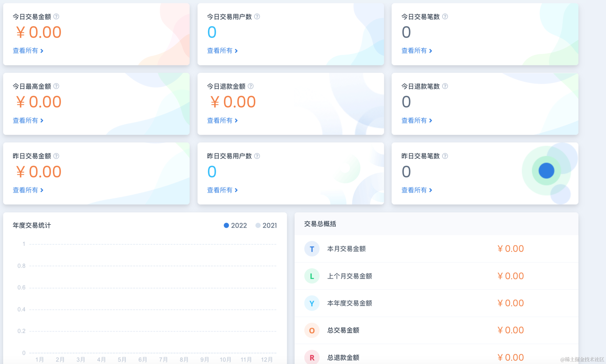
Task: Open 查看所有 under 今日交易用户数
Action: tap(220, 51)
